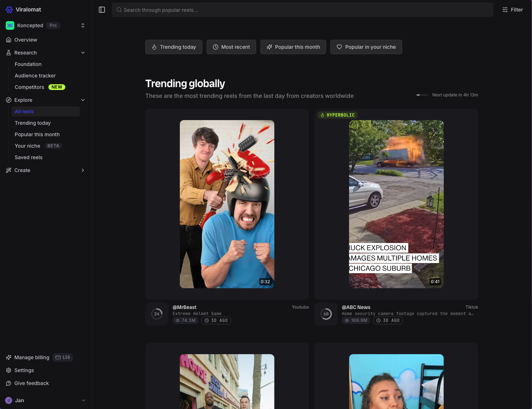Open Your niche BETA page
This screenshot has width=532, height=409.
coord(38,146)
